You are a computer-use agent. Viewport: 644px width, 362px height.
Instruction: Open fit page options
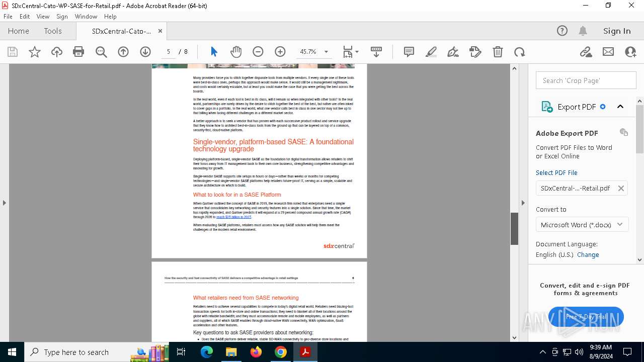click(x=350, y=52)
